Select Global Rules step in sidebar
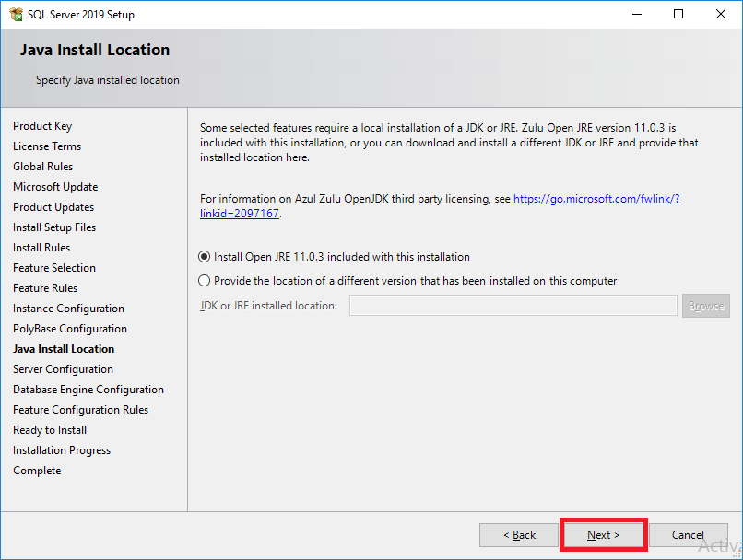The height and width of the screenshot is (560, 743). (43, 167)
